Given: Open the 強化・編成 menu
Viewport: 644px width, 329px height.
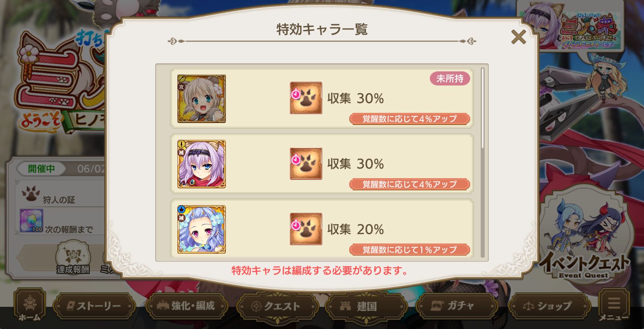Looking at the screenshot, I should pos(186,306).
